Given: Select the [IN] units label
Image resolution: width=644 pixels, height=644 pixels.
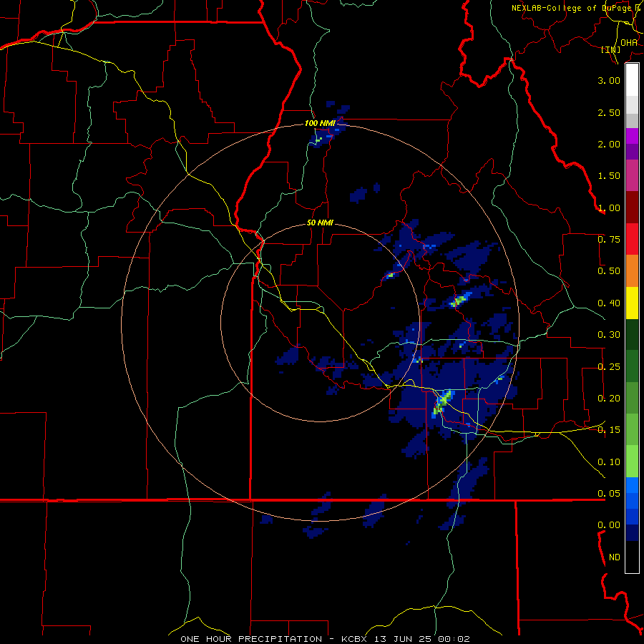Looking at the screenshot, I should pyautogui.click(x=611, y=50).
